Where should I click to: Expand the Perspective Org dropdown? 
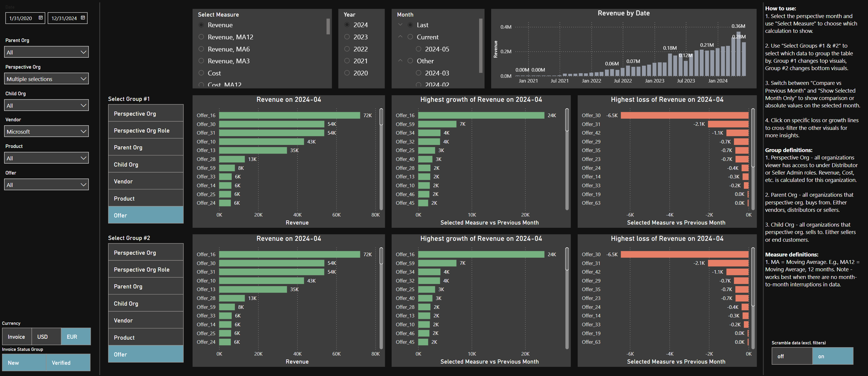47,79
